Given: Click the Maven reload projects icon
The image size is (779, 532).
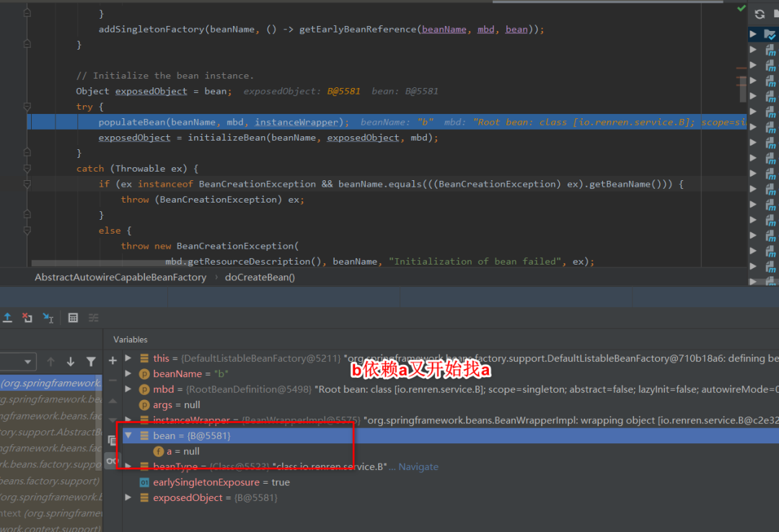Looking at the screenshot, I should (760, 14).
